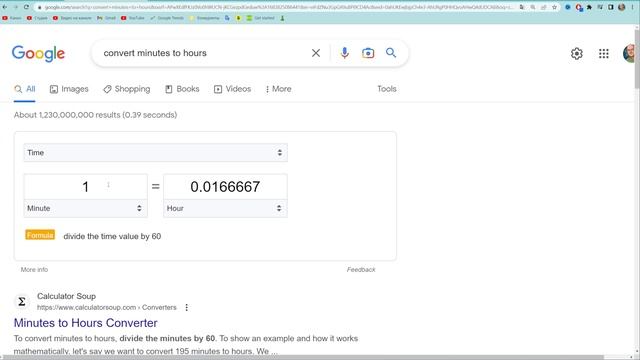This screenshot has height=360, width=640.
Task: Open the Gmail bookmark
Action: pyautogui.click(x=107, y=18)
